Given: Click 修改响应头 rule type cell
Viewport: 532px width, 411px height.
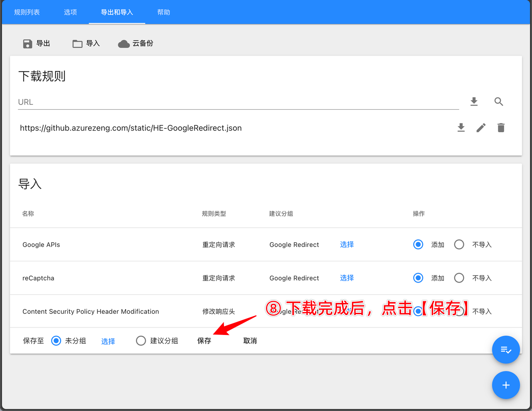Looking at the screenshot, I should click(x=219, y=311).
